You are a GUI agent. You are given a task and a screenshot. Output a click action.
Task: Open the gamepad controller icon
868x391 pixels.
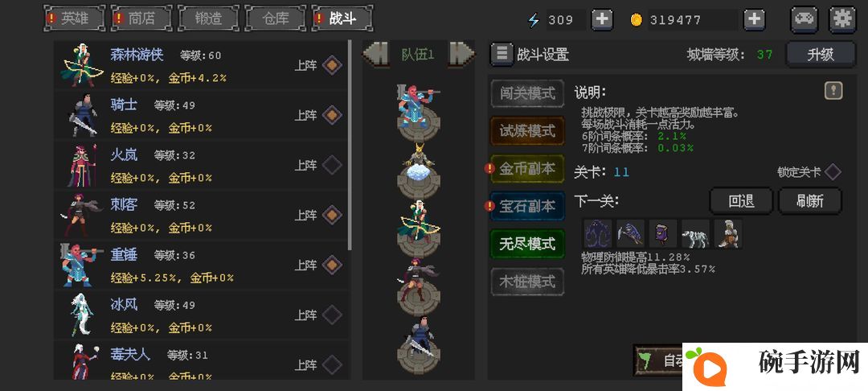(805, 19)
